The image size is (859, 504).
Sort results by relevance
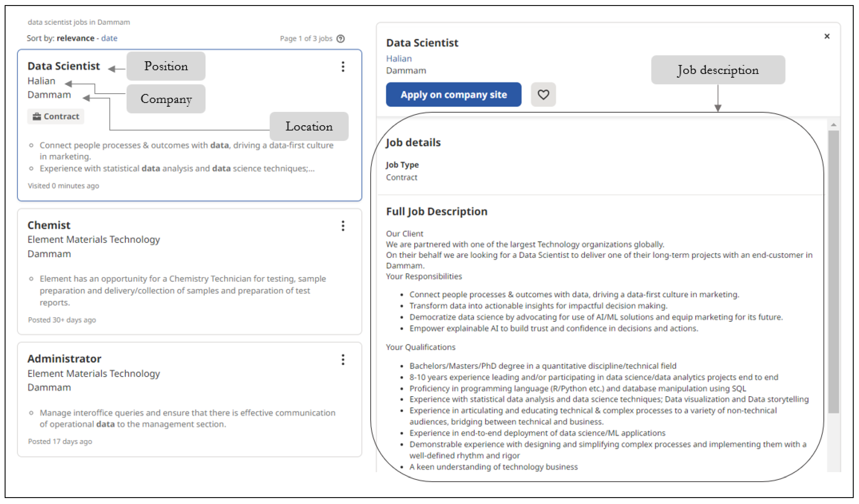point(75,38)
